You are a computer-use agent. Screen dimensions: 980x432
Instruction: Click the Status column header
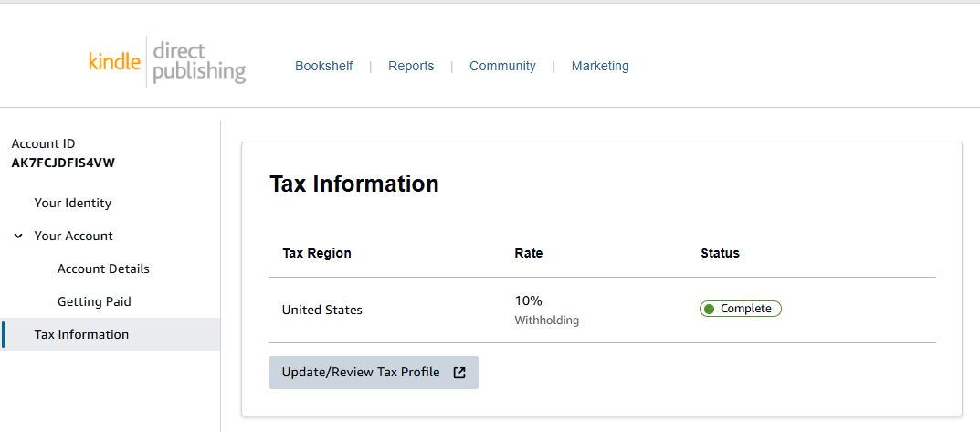tap(720, 253)
